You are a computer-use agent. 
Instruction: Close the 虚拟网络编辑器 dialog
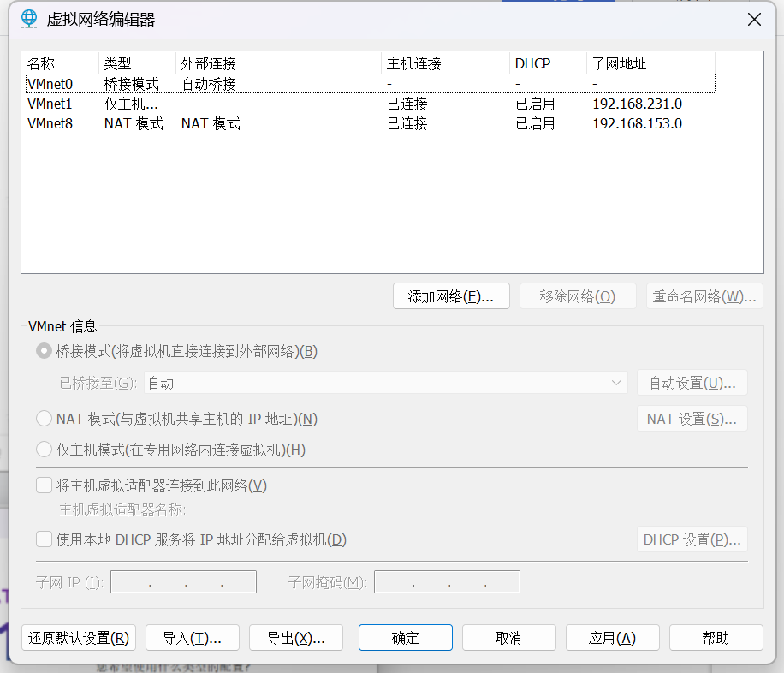[754, 20]
